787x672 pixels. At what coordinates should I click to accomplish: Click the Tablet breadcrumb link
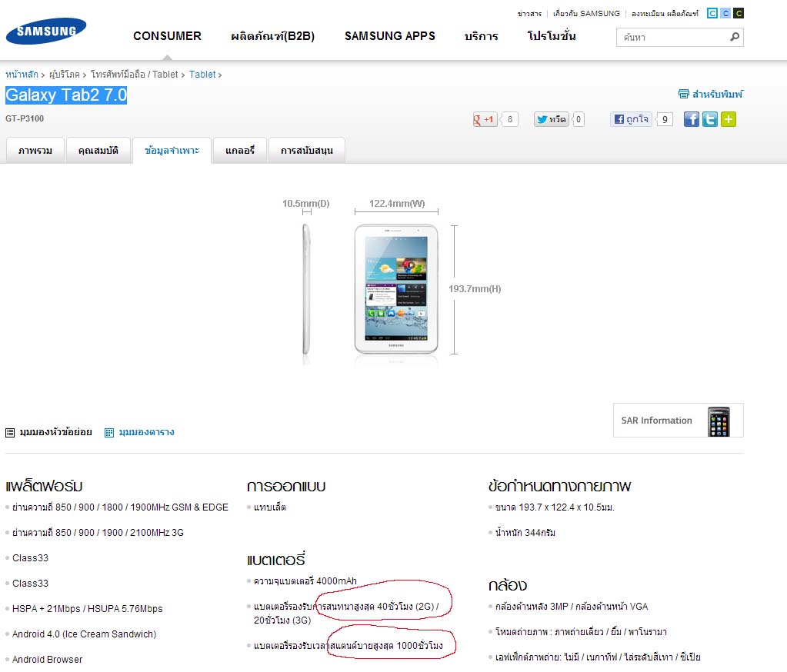(x=202, y=75)
